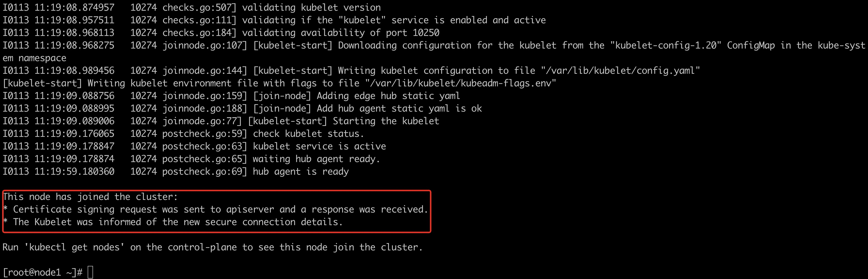Click the terminal cursor after root@node1 prompt

(90, 272)
